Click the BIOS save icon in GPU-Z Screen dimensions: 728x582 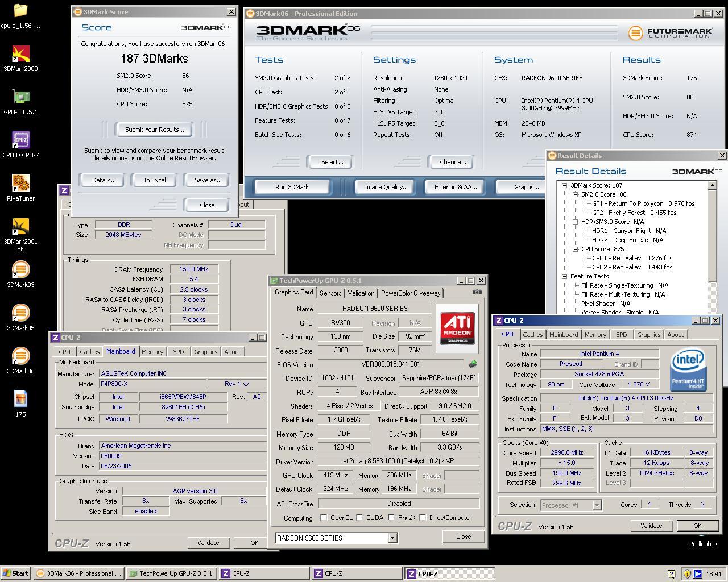472,364
